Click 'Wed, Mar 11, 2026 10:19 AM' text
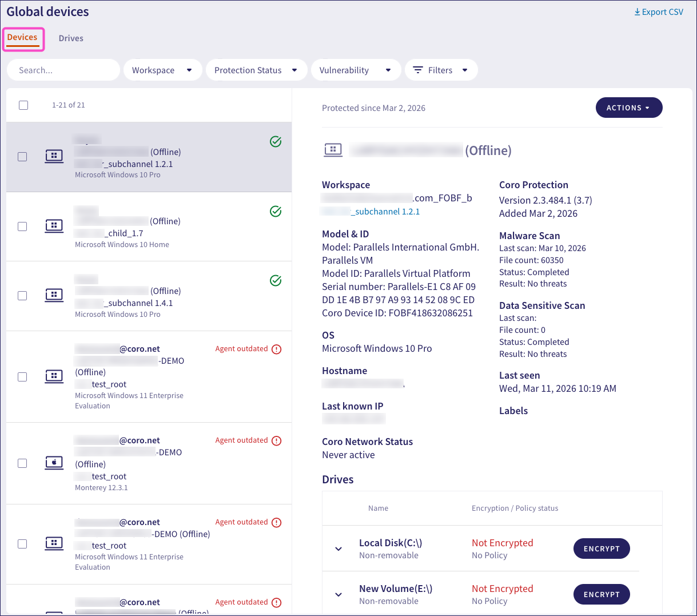697x616 pixels. click(557, 388)
